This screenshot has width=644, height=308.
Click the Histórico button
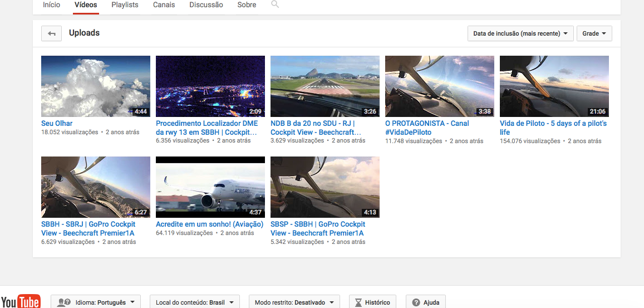[x=372, y=302]
